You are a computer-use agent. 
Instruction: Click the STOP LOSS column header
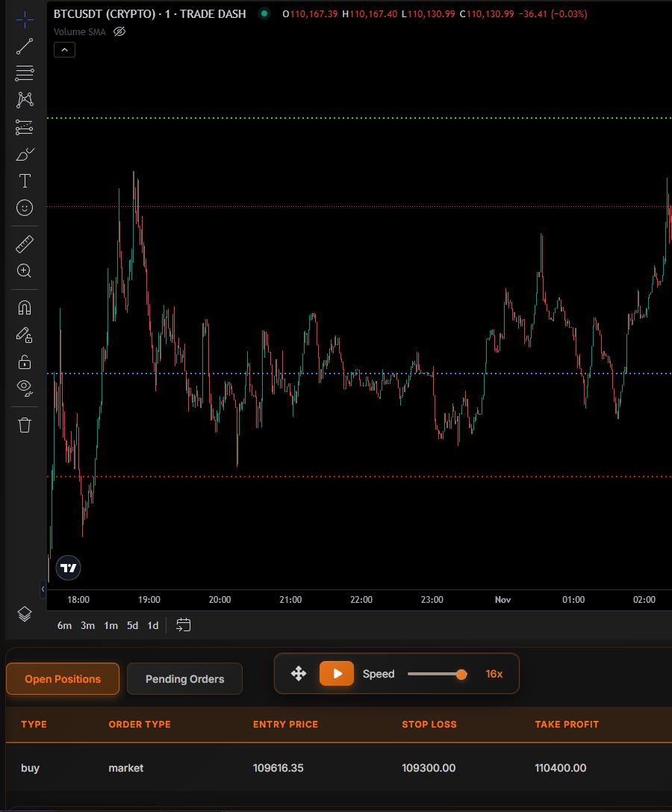pos(429,725)
